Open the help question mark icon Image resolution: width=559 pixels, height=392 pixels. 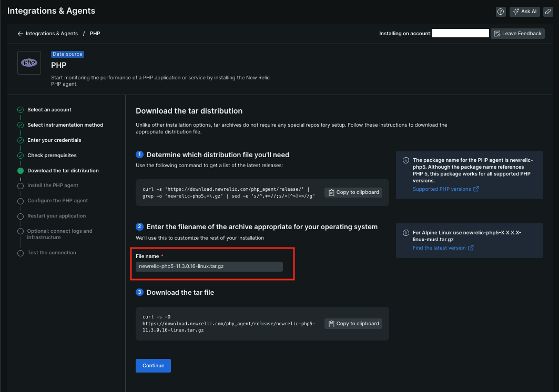pyautogui.click(x=501, y=12)
